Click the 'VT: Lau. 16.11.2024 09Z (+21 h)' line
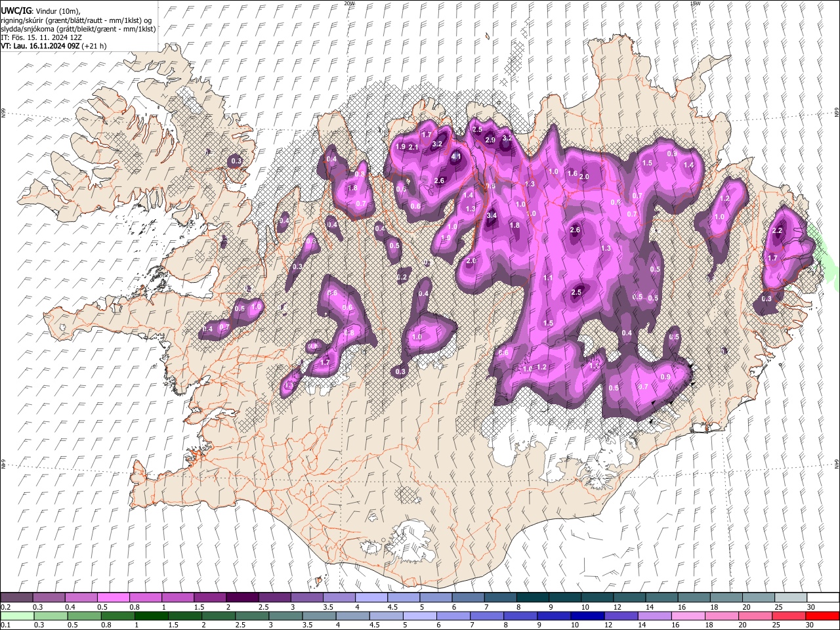 54,46
